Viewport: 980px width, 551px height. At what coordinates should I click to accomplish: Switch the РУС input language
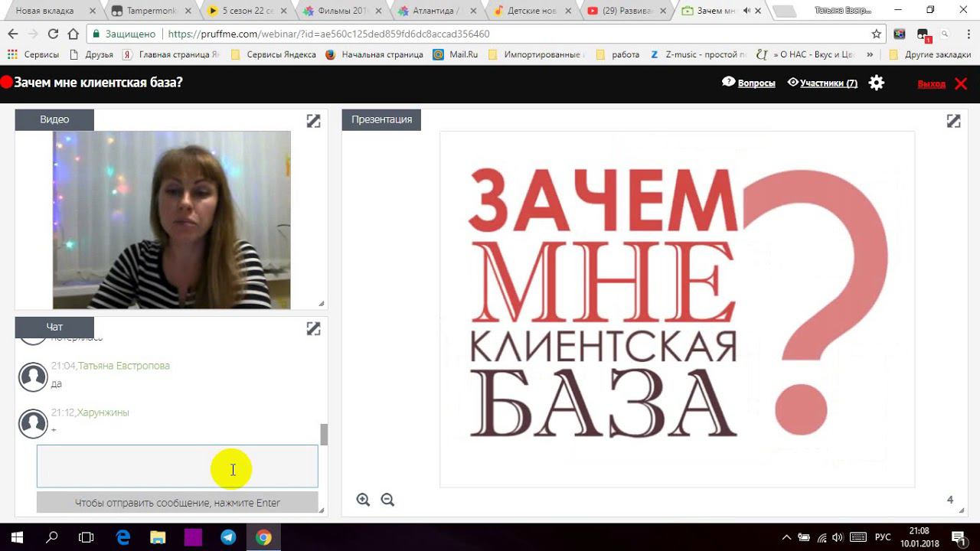point(883,537)
